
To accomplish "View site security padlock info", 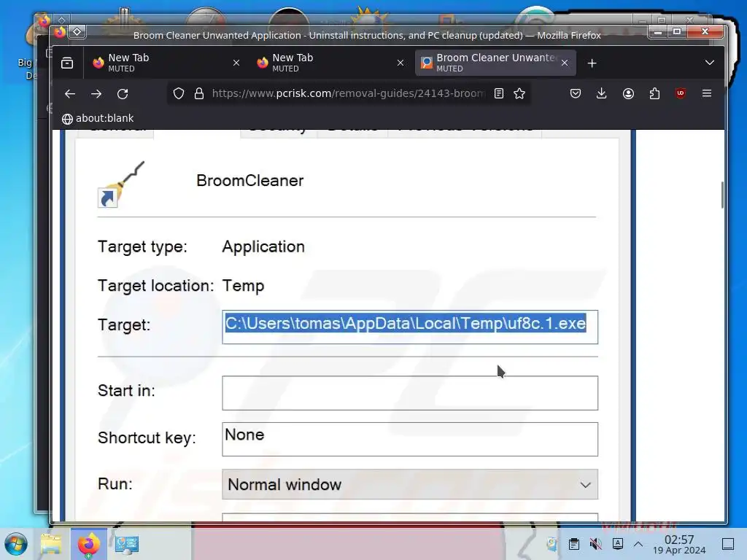I will (x=199, y=93).
